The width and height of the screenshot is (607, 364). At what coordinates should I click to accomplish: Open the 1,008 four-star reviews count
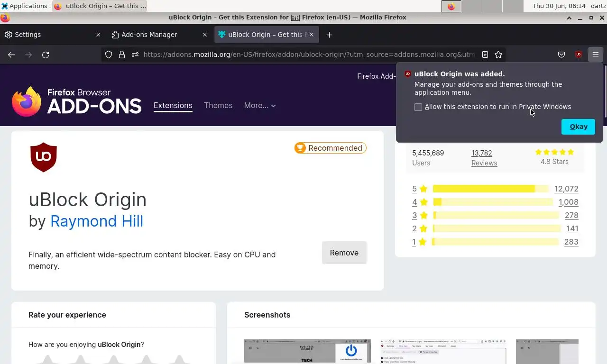point(568,202)
